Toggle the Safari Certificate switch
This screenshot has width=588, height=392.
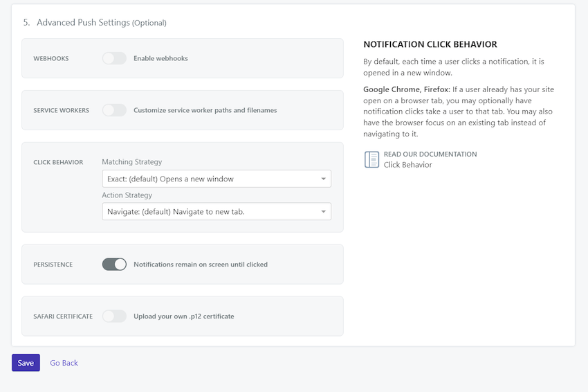click(114, 316)
